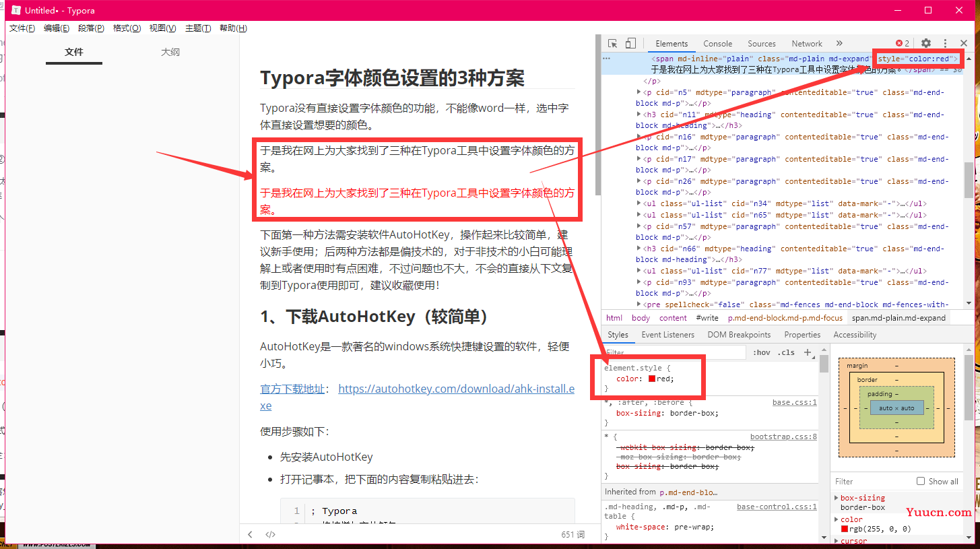Select #write in the DOM breadcrumb
This screenshot has height=549, width=980.
pyautogui.click(x=707, y=318)
